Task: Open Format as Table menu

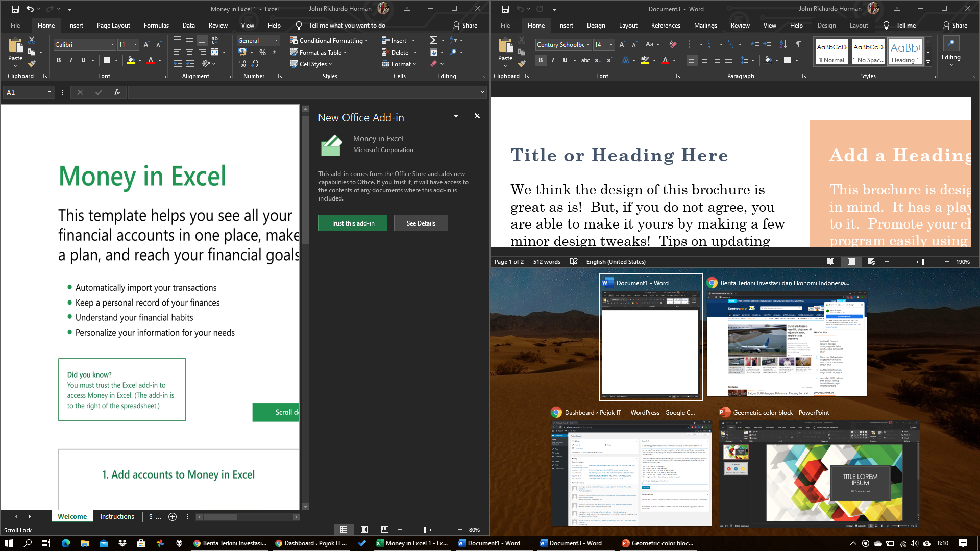Action: [318, 52]
